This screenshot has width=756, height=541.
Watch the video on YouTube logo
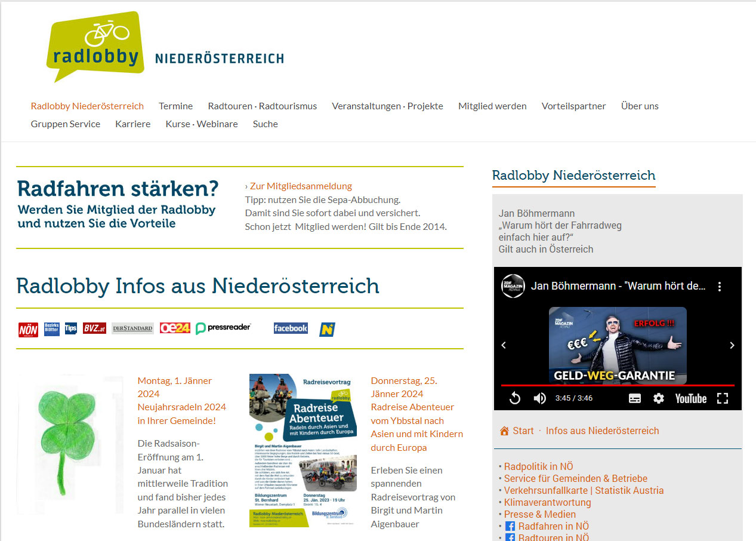pos(691,398)
